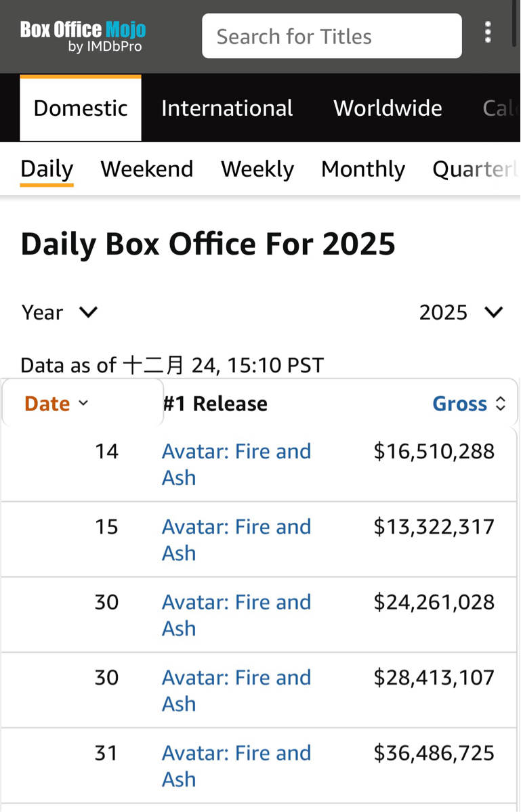Switch to the International tab
Screen dimensions: 521x812
(x=227, y=108)
